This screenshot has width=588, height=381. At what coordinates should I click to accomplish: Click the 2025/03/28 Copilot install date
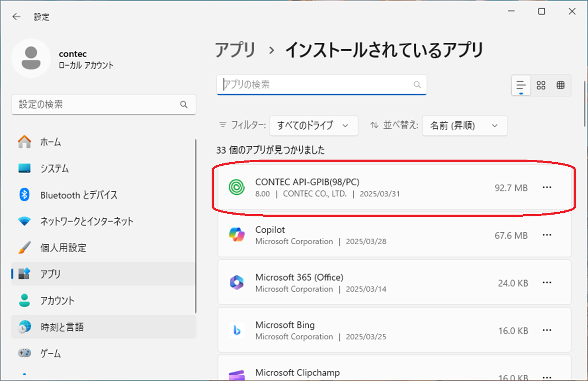tap(366, 241)
